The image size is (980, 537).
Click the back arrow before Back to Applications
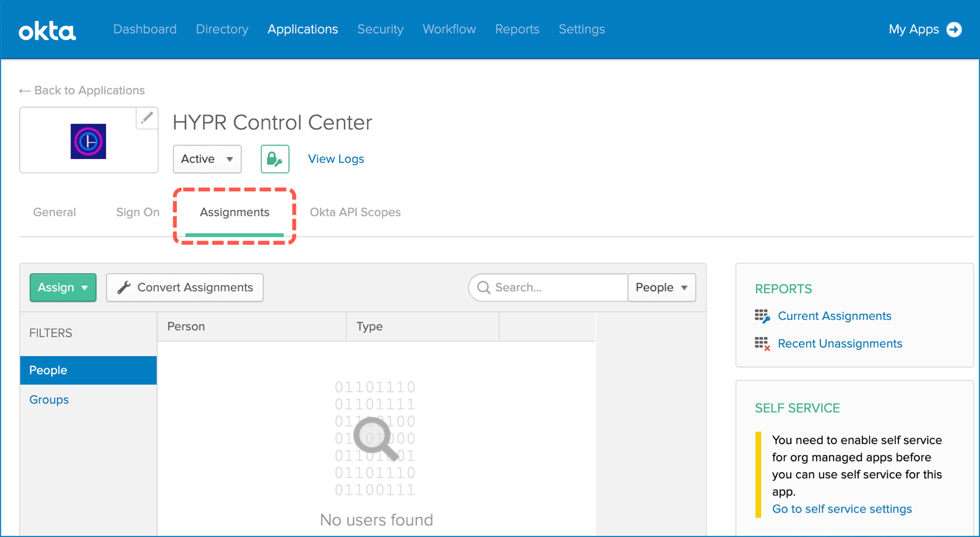[x=25, y=91]
